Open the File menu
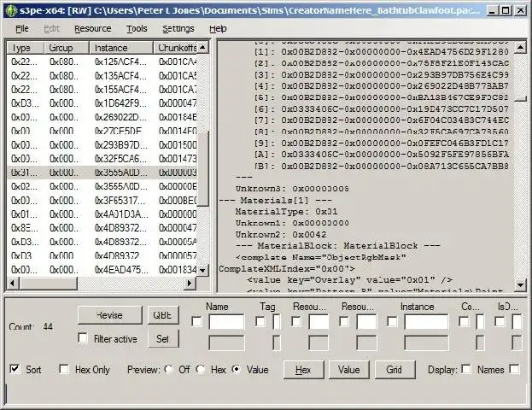The height and width of the screenshot is (410, 532). coord(22,29)
